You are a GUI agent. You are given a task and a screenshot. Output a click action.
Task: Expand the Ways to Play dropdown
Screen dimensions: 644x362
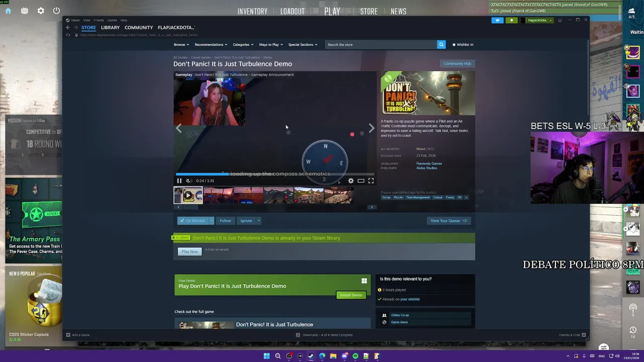[x=271, y=44]
